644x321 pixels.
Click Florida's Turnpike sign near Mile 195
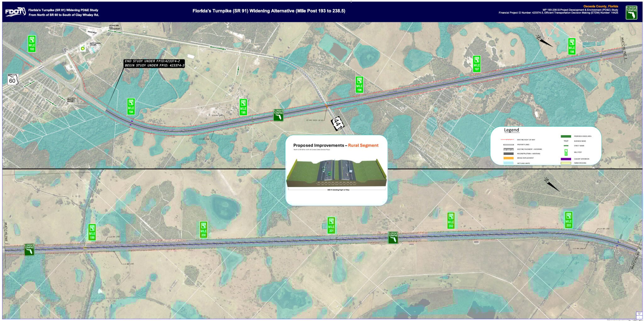pyautogui.click(x=278, y=115)
